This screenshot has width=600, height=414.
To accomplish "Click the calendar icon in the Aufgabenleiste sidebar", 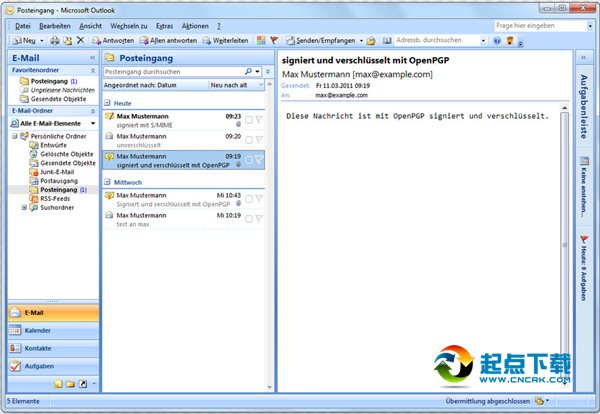I will (584, 161).
